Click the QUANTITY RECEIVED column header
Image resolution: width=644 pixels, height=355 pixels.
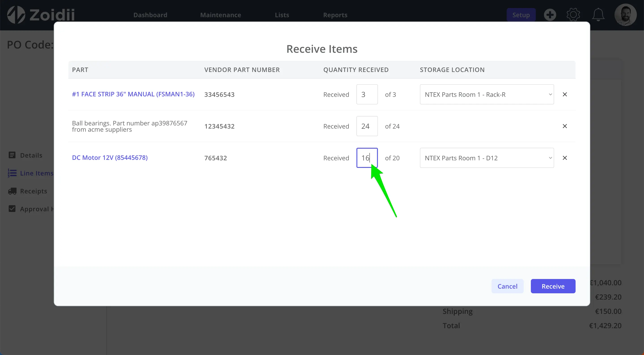(x=356, y=70)
